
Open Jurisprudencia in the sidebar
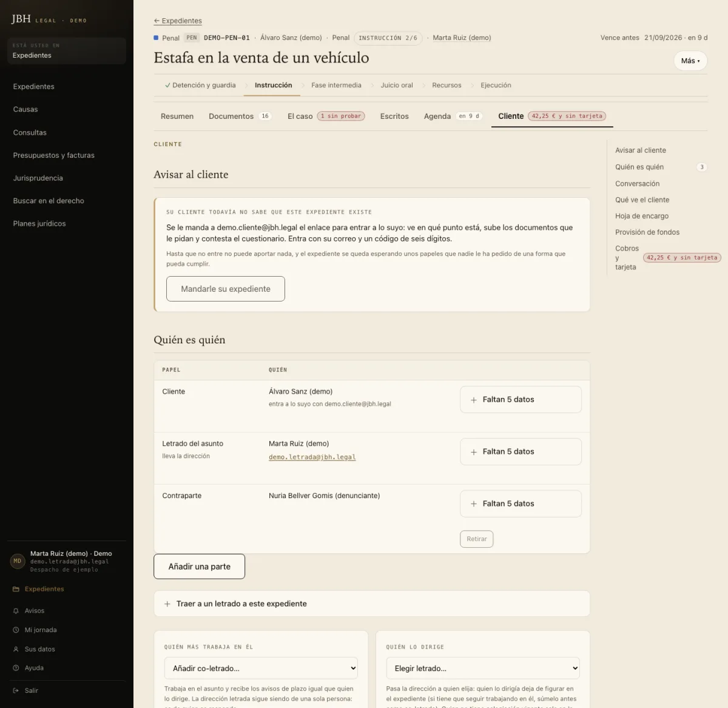[38, 178]
